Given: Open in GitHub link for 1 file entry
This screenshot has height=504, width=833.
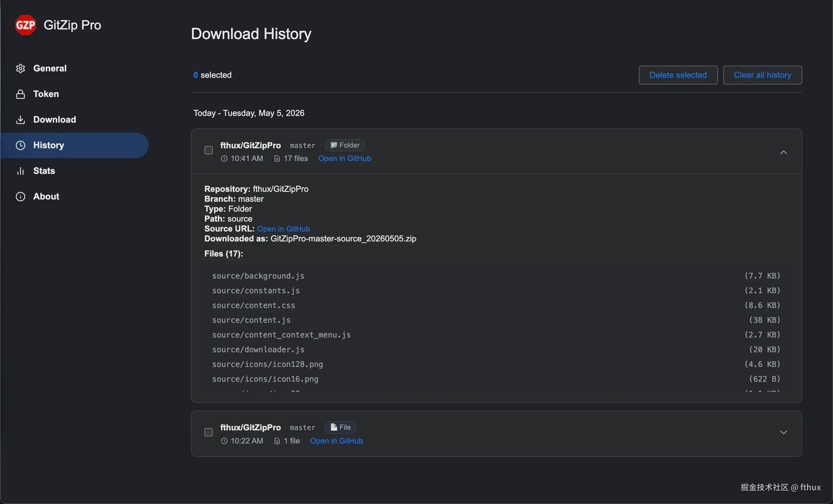Looking at the screenshot, I should [x=336, y=441].
